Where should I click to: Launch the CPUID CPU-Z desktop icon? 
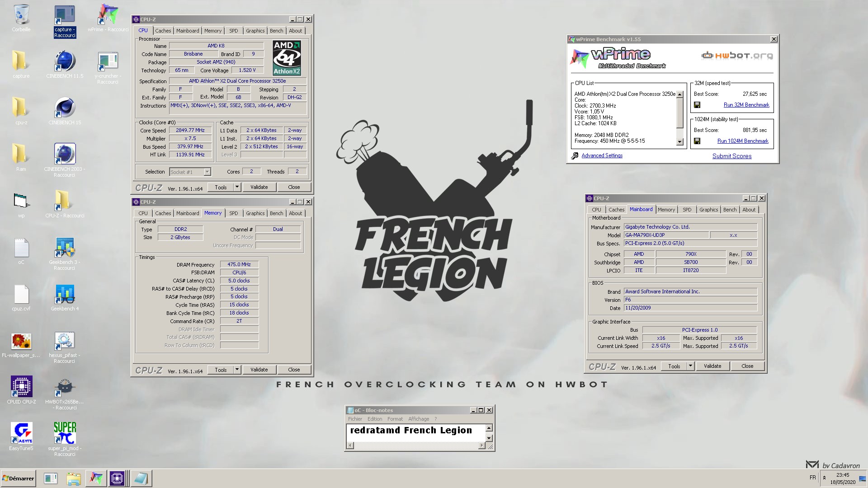click(21, 390)
